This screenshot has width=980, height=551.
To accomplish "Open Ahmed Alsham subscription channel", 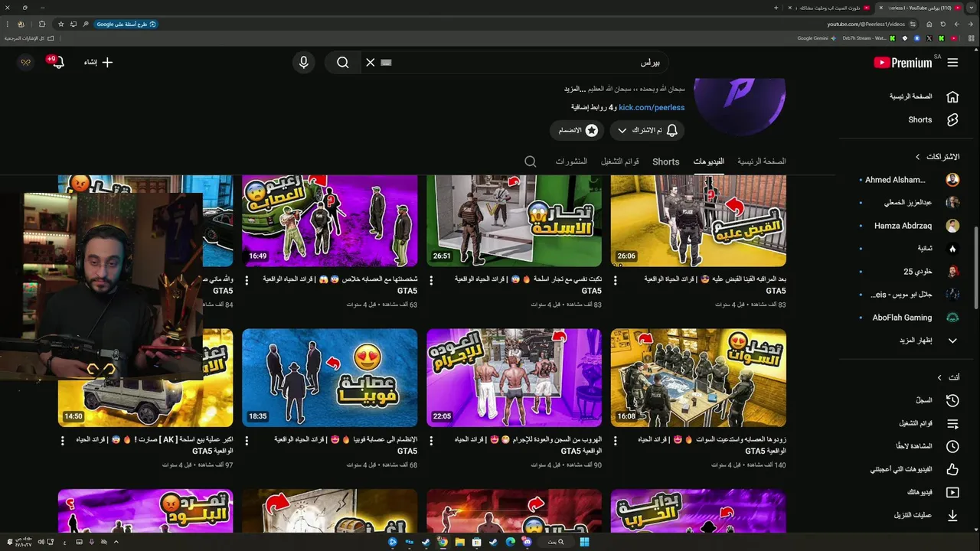I will (x=911, y=180).
